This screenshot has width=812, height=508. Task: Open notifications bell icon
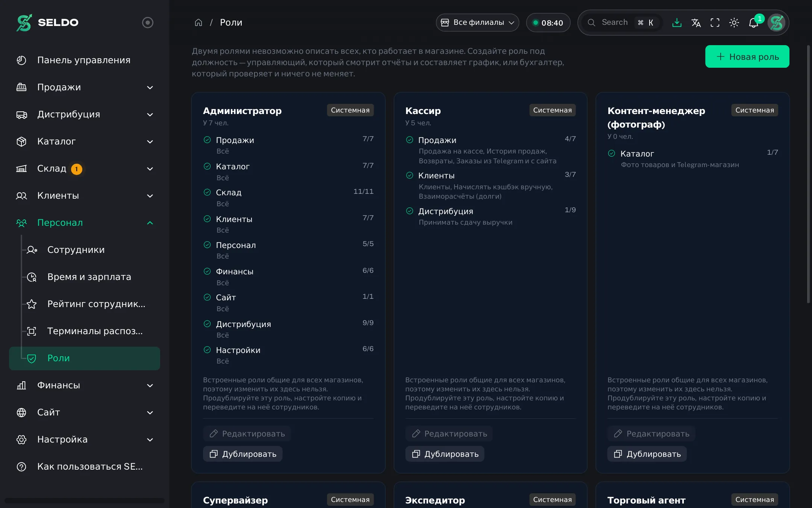[x=753, y=23]
